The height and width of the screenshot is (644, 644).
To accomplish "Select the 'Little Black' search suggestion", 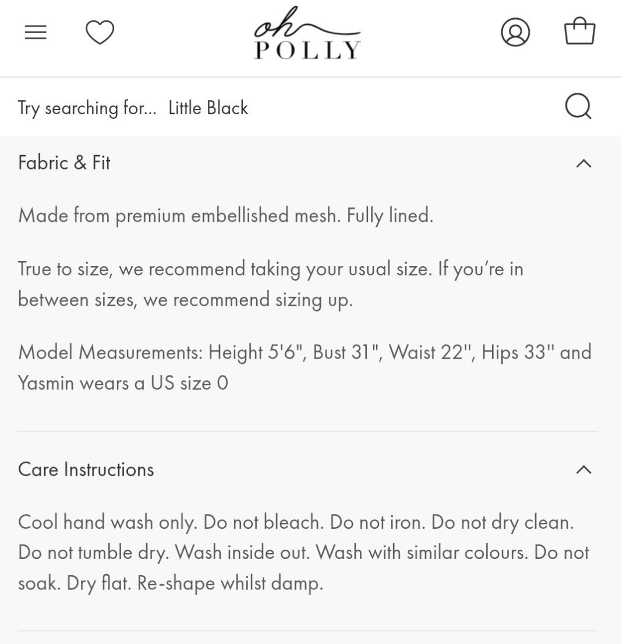I will click(208, 108).
